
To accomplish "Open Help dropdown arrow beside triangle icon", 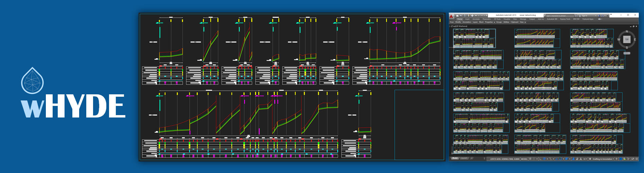I will coord(605,16).
